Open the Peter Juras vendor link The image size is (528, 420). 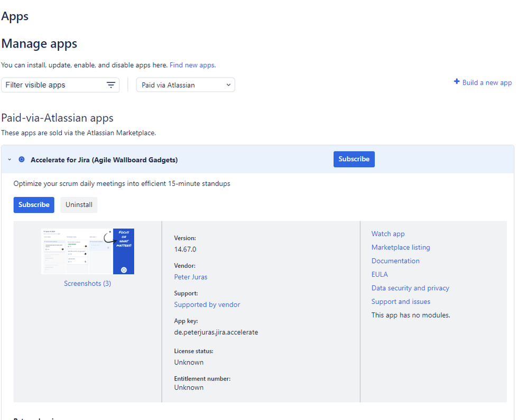[x=191, y=277]
